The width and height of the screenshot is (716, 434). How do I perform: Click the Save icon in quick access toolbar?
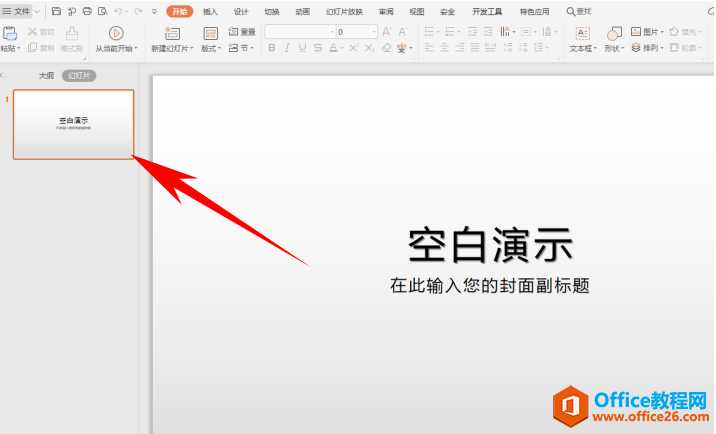[x=56, y=11]
